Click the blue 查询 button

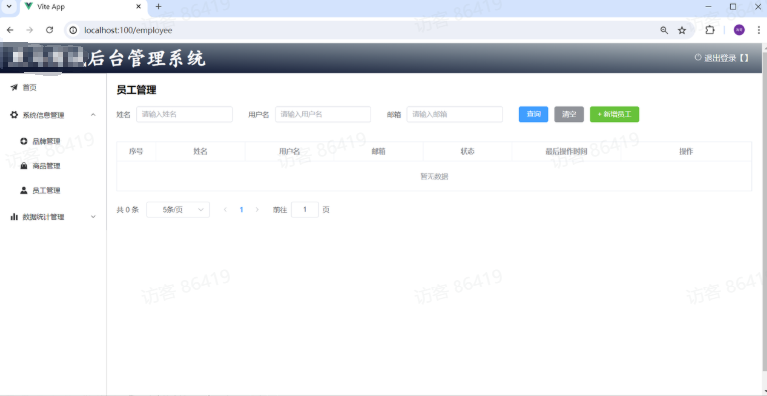coord(533,114)
